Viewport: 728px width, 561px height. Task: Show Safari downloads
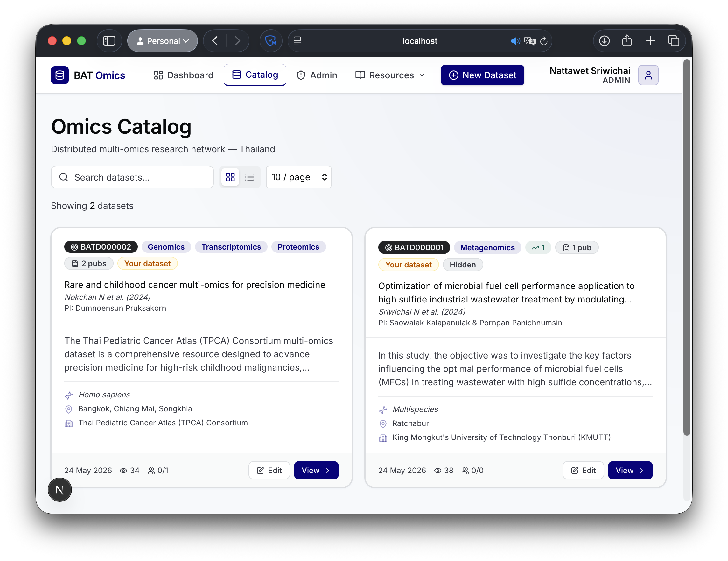(604, 41)
